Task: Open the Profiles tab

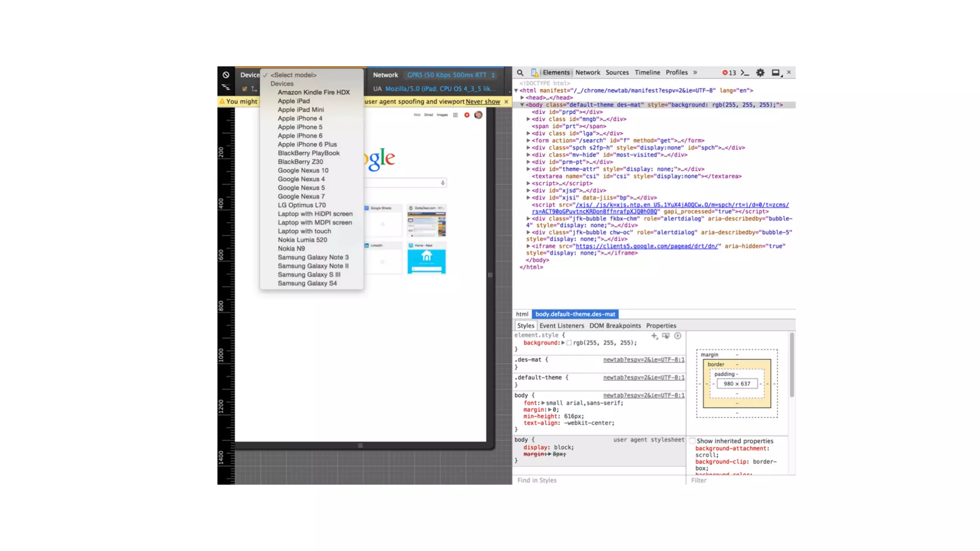Action: 677,73
